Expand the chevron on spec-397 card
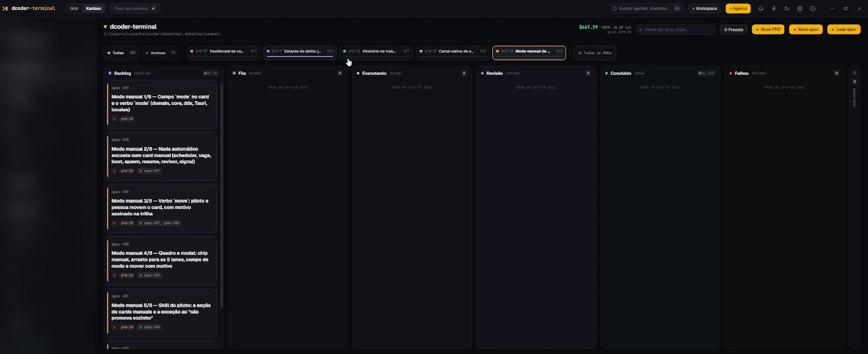This screenshot has height=354, width=868. click(x=114, y=119)
